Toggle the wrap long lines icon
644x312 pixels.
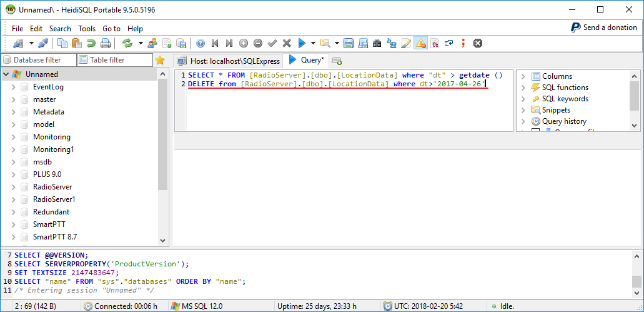point(449,43)
